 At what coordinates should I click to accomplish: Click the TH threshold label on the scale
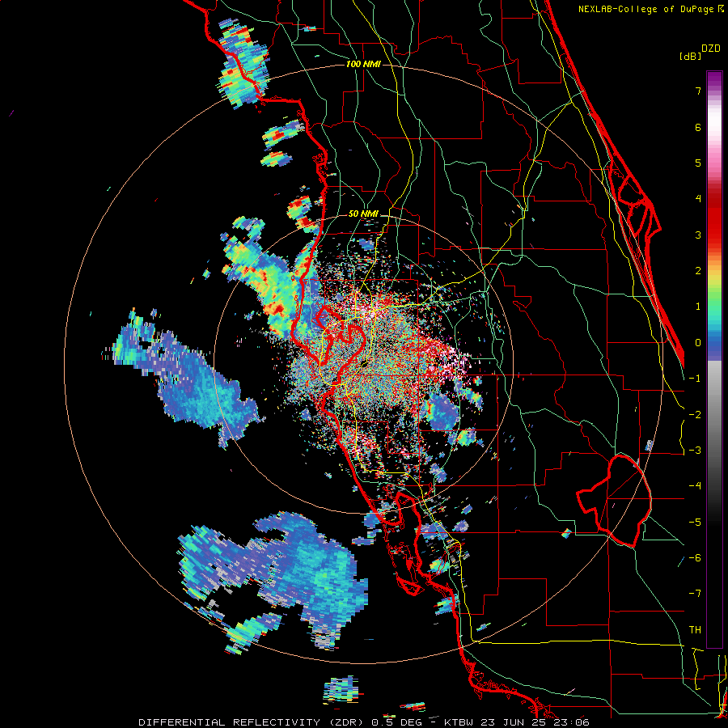(x=695, y=630)
